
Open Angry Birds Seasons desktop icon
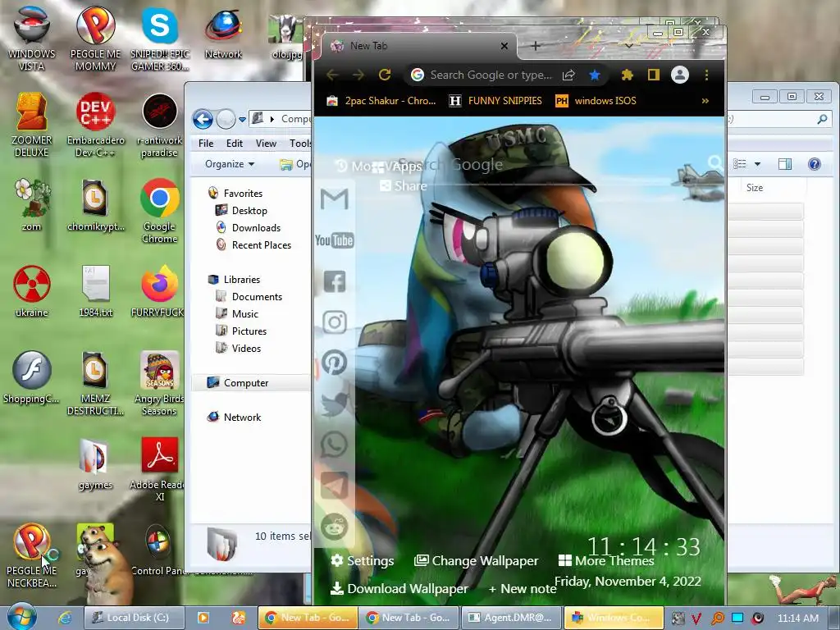(159, 384)
